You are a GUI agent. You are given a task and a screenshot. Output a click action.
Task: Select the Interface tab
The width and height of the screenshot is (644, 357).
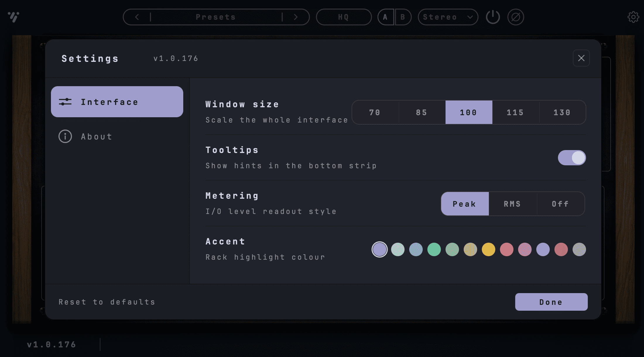point(117,102)
